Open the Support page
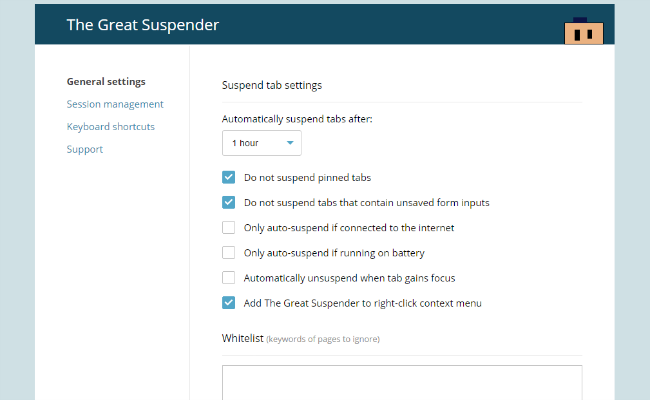 pyautogui.click(x=85, y=149)
